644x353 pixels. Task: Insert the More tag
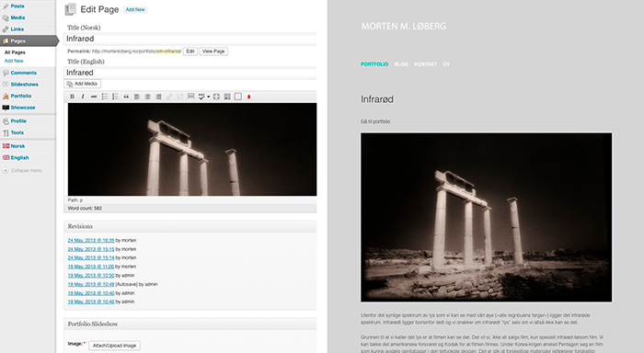[191, 97]
